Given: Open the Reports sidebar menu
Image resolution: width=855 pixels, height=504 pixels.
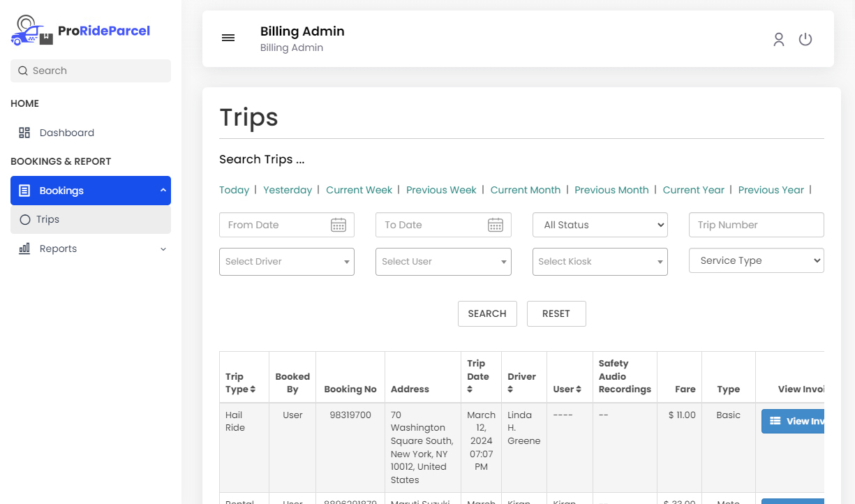Looking at the screenshot, I should point(91,249).
